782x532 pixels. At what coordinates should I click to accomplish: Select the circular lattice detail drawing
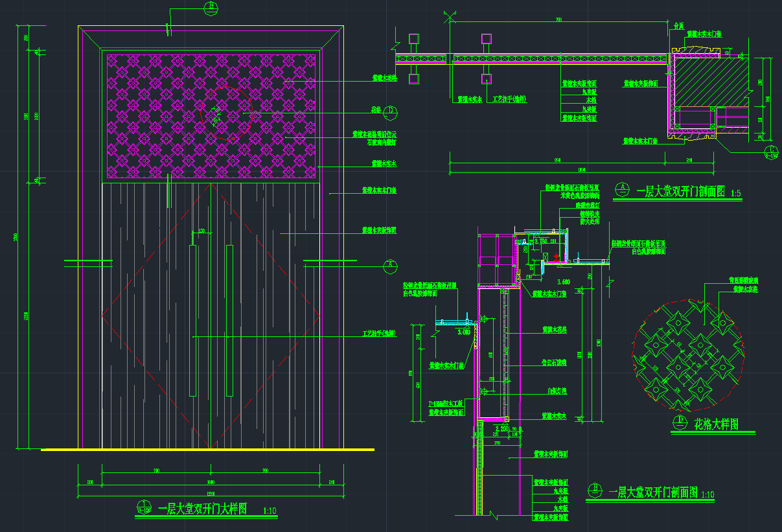(687, 355)
